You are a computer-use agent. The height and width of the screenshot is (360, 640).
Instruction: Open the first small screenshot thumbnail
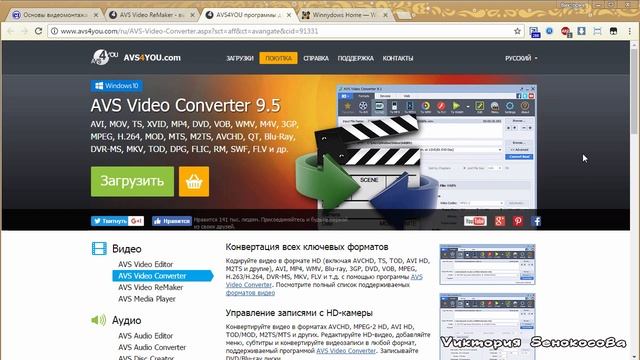(x=487, y=264)
